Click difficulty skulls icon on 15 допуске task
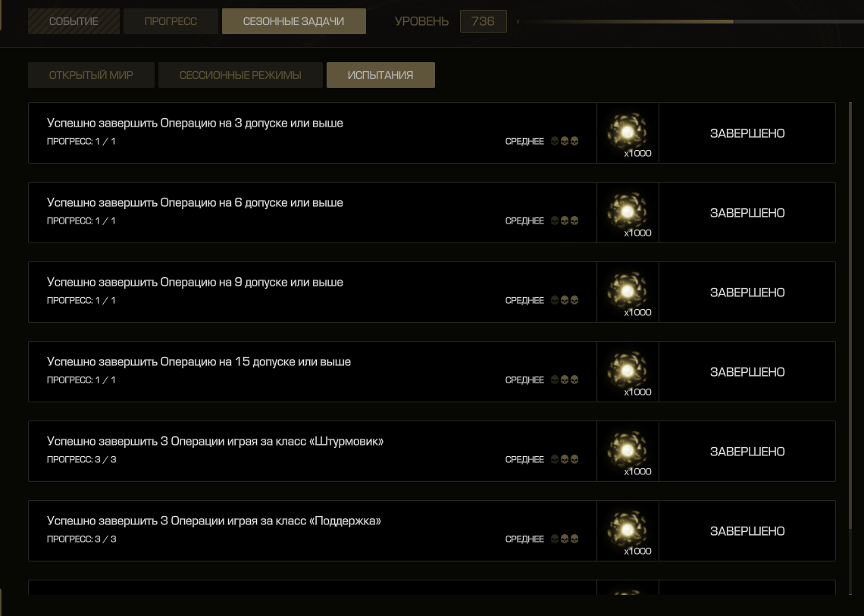The height and width of the screenshot is (616, 864). point(564,380)
